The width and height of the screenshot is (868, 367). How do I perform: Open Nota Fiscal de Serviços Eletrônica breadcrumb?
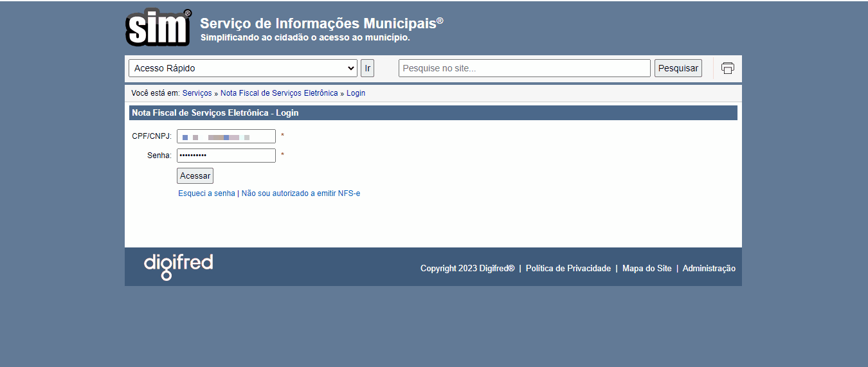[x=279, y=93]
